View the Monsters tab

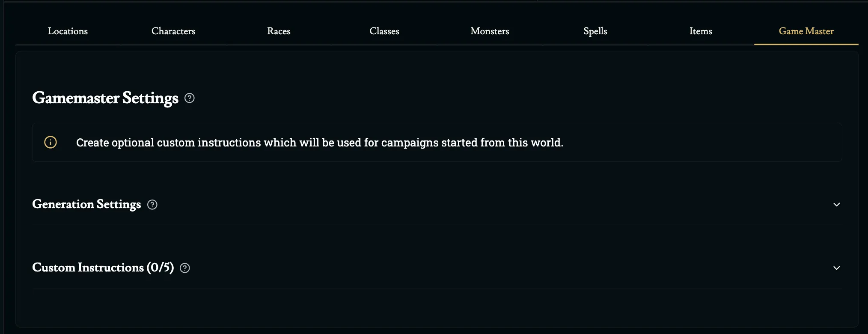[490, 31]
